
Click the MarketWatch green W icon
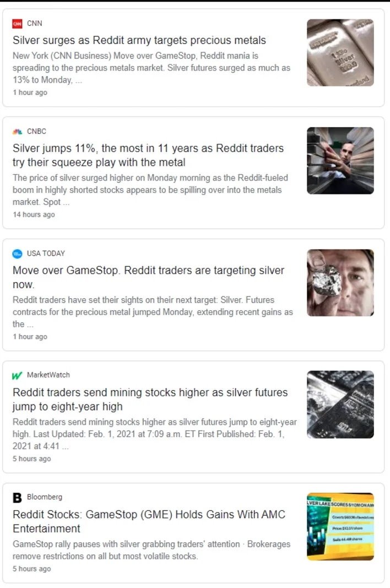pyautogui.click(x=17, y=375)
